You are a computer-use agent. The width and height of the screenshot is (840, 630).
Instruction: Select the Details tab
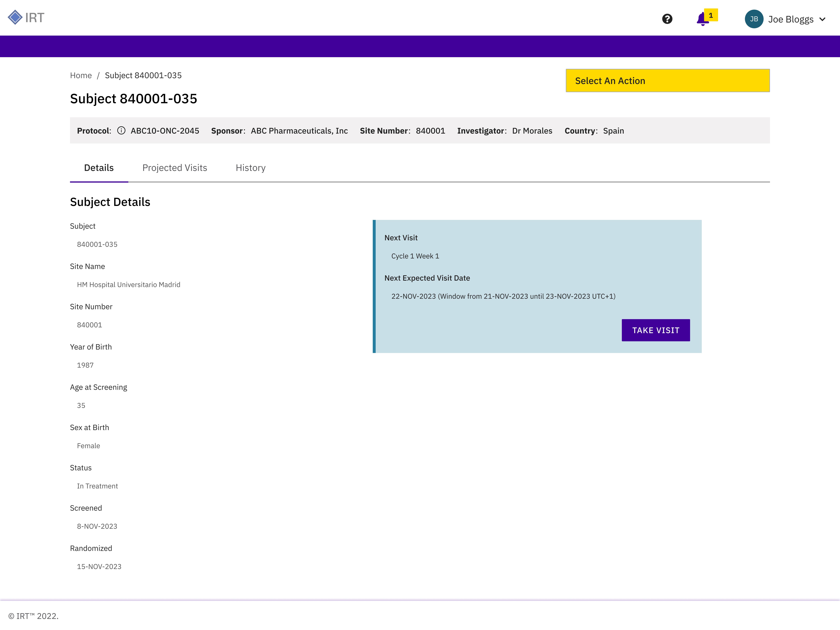[x=99, y=168]
